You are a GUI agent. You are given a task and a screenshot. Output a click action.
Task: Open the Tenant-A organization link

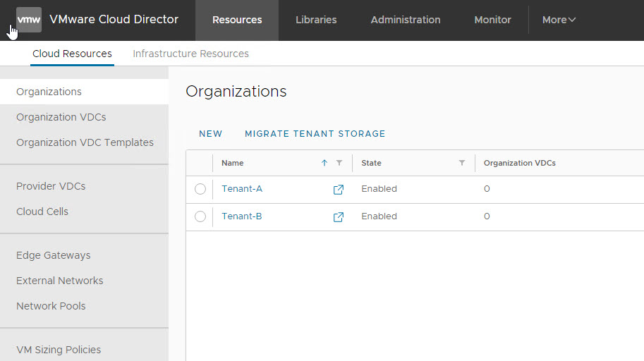pyautogui.click(x=242, y=189)
